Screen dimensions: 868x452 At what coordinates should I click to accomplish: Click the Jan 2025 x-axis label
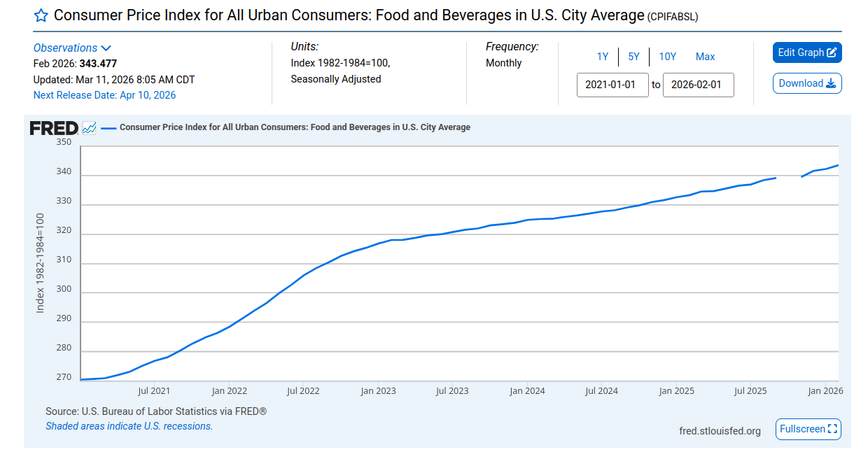[x=677, y=391]
